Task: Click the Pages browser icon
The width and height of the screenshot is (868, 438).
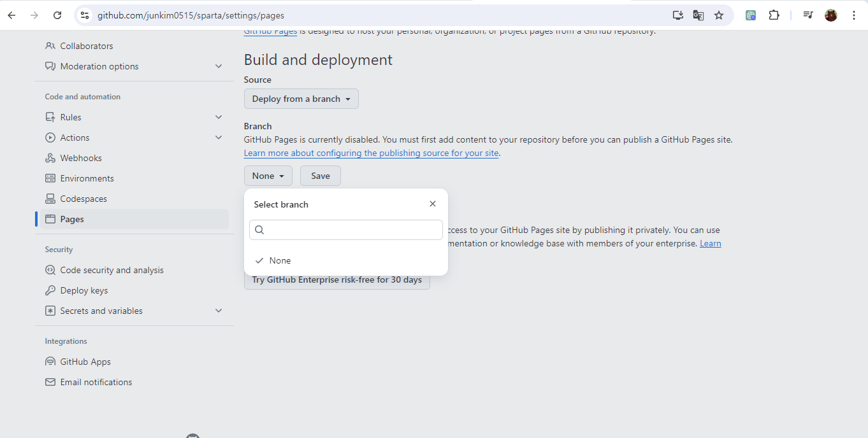Action: point(50,219)
